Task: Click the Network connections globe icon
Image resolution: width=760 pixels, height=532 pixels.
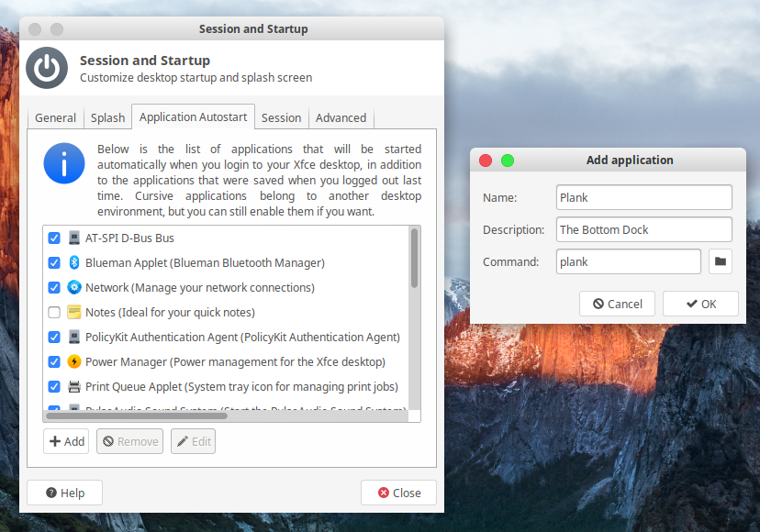Action: coord(73,287)
